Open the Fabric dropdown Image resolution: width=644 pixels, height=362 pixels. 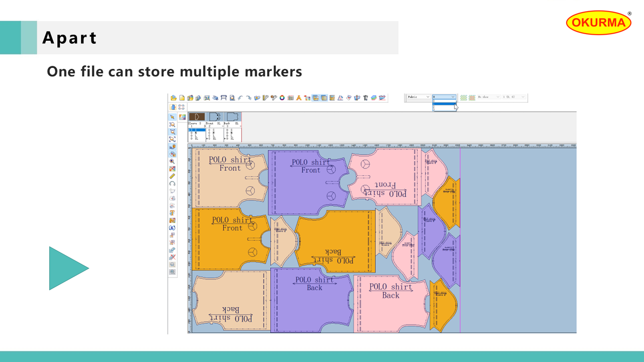pyautogui.click(x=419, y=97)
